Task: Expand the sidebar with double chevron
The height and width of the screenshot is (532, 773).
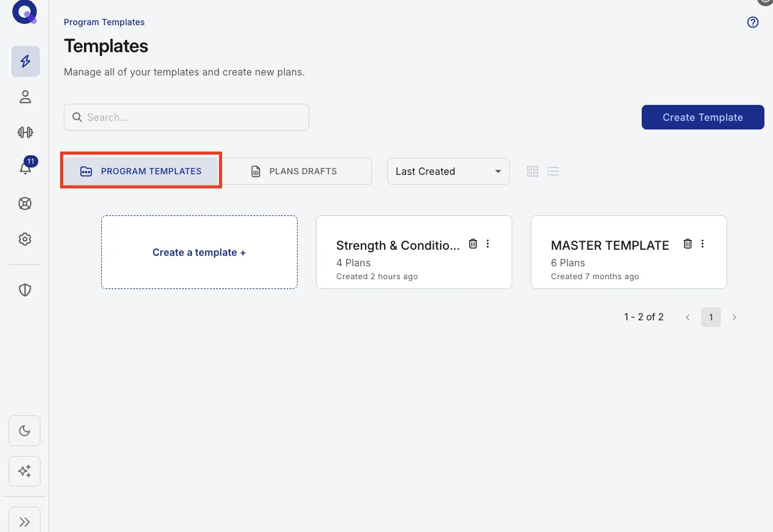Action: click(x=25, y=522)
